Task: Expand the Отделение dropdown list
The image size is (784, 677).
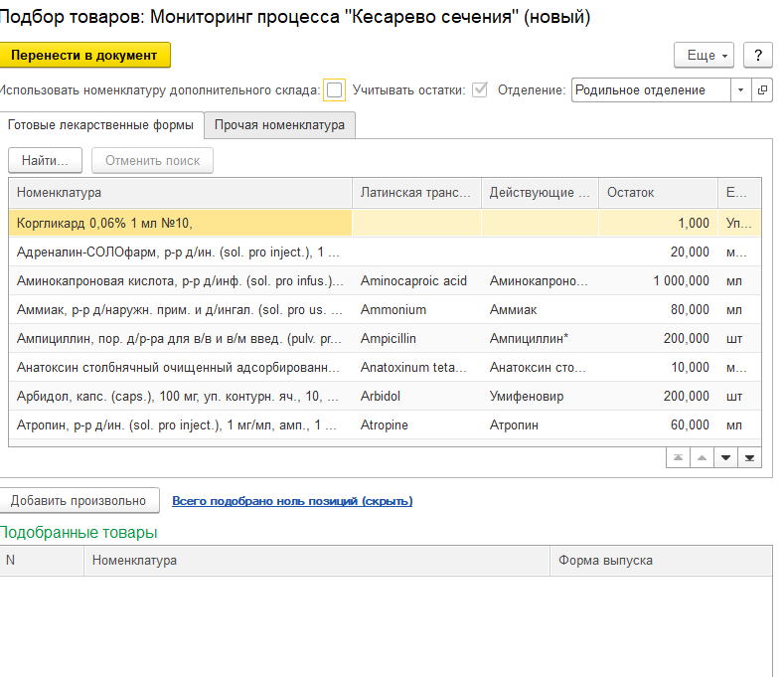Action: pyautogui.click(x=741, y=89)
